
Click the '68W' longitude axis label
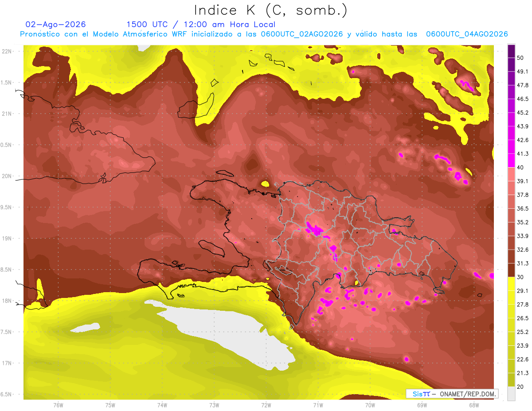pyautogui.click(x=474, y=405)
